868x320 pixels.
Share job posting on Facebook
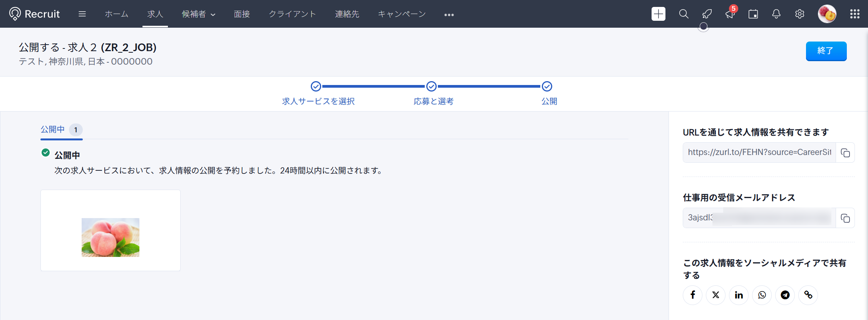(x=692, y=295)
